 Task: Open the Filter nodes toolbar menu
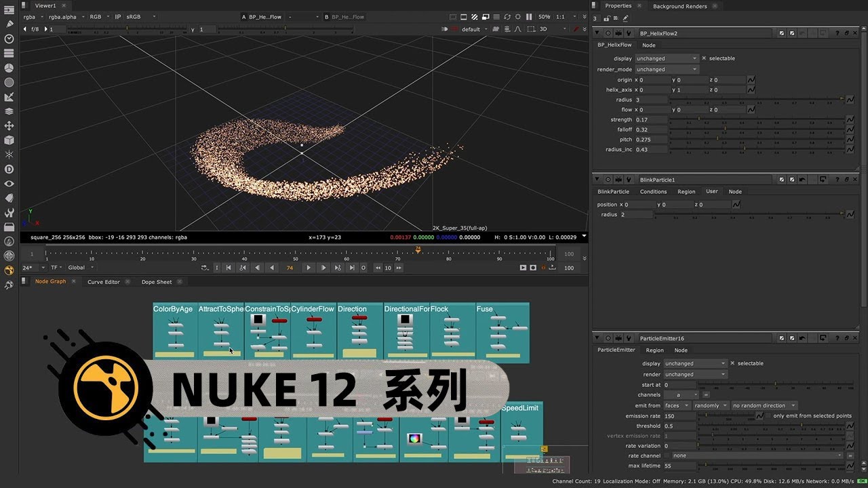pyautogui.click(x=9, y=82)
